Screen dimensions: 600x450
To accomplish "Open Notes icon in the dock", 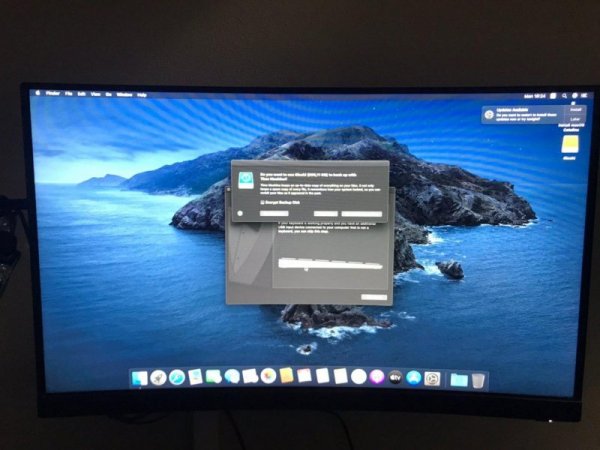I will [x=340, y=376].
